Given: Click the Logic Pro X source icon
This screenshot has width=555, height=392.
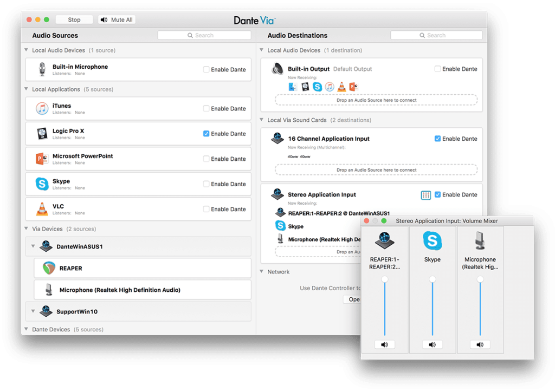Looking at the screenshot, I should (x=42, y=134).
